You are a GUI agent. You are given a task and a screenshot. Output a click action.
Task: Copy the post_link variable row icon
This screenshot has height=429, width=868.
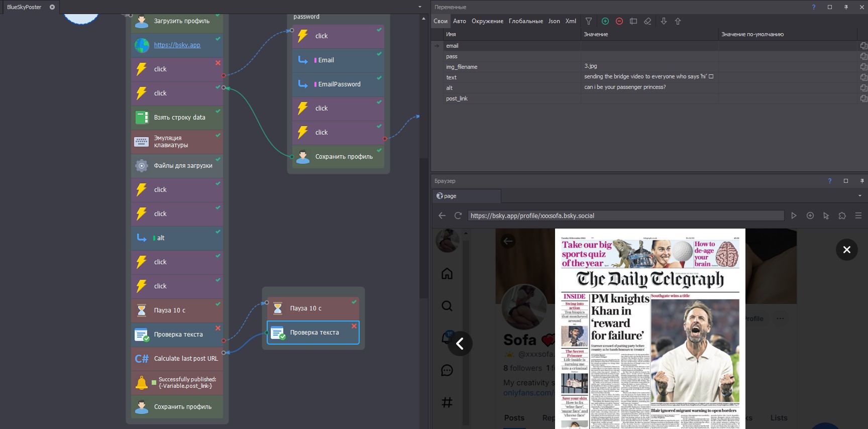click(863, 98)
